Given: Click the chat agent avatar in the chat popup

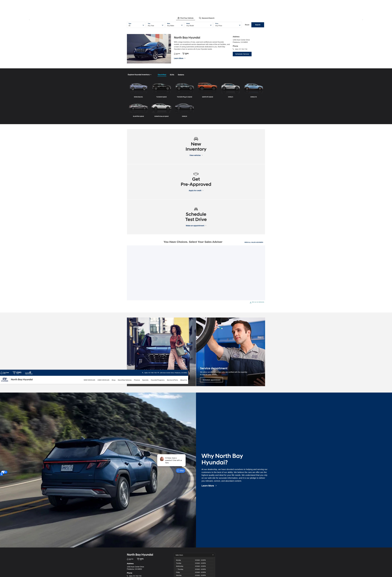Looking at the screenshot, I should pos(162,459).
